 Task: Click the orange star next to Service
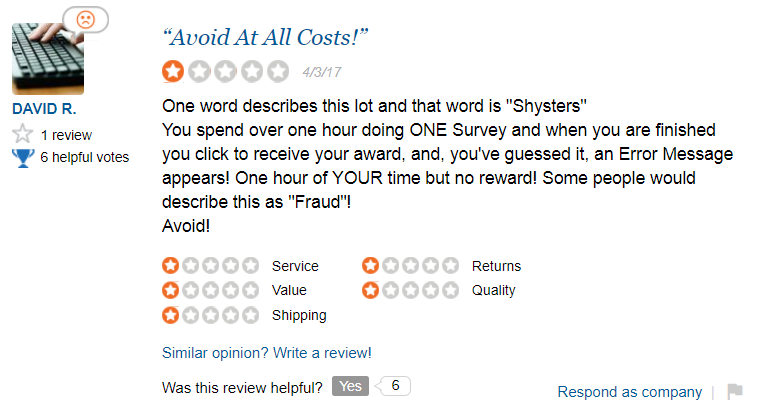170,265
